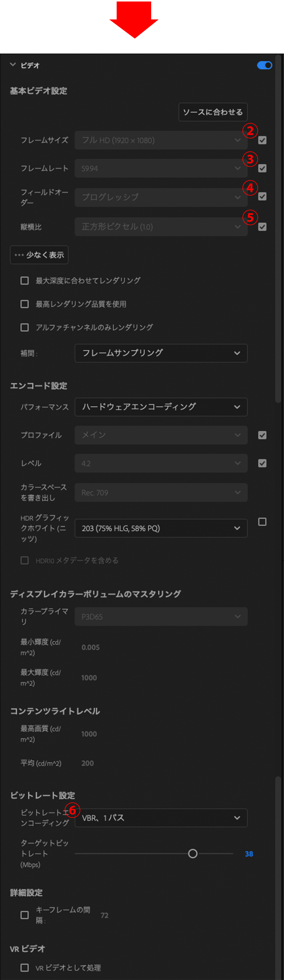The height and width of the screenshot is (980, 284).
Task: Open the ビットレートエンコーディング VBR dropdown
Action: 161,818
